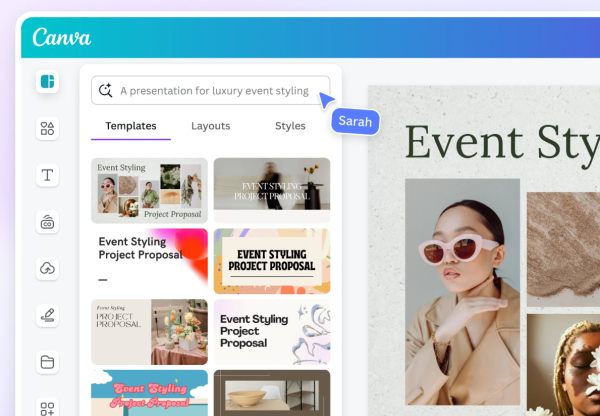Open the Brand hub sidebar icon
This screenshot has width=600, height=416.
47,222
